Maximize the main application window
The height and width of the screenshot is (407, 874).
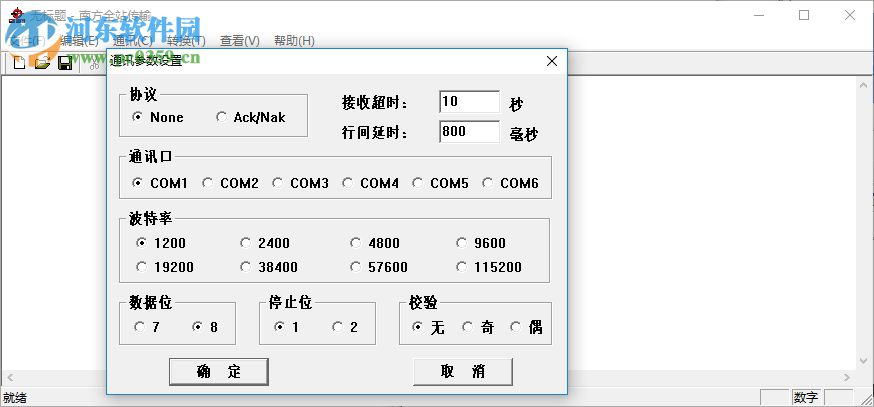(x=804, y=16)
